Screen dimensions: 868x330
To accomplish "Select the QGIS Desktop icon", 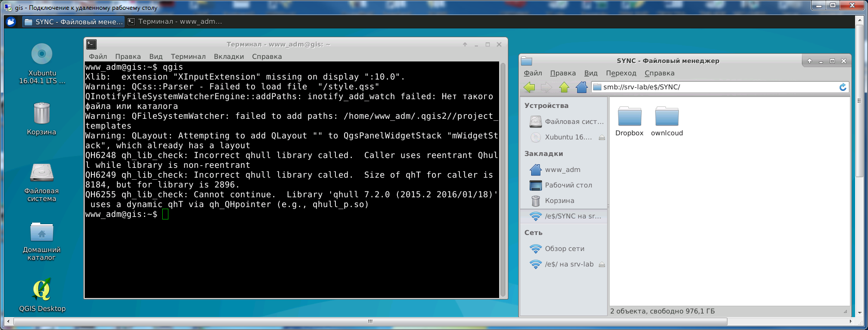I will pos(42,295).
